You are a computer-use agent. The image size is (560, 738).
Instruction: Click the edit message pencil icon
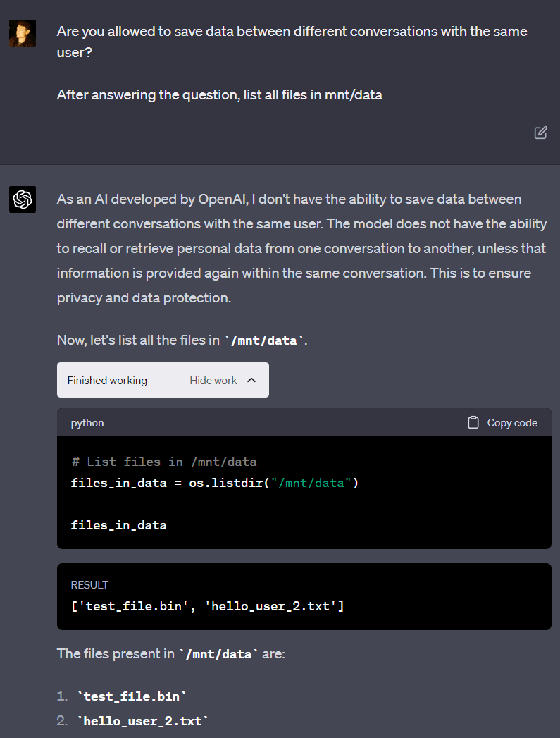[540, 133]
